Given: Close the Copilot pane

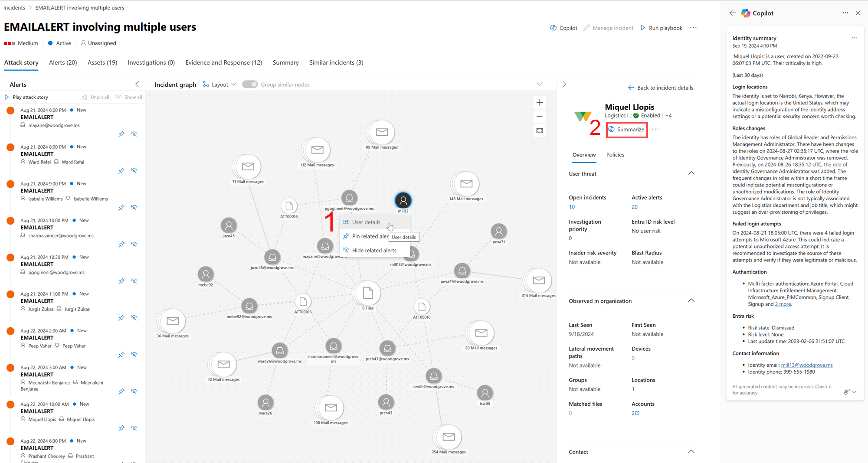Looking at the screenshot, I should 858,13.
